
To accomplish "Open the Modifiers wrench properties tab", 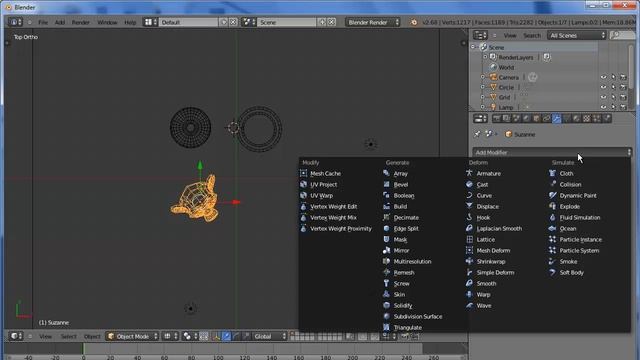I will click(x=556, y=119).
